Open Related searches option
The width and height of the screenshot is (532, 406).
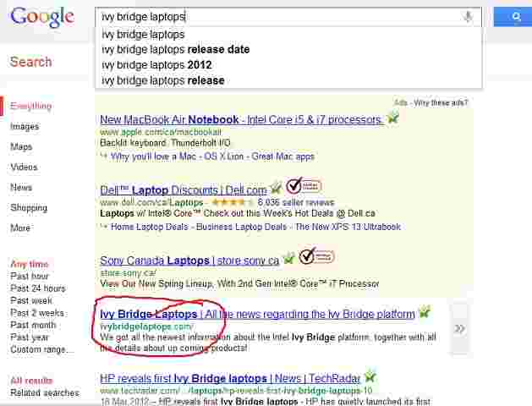(x=45, y=392)
